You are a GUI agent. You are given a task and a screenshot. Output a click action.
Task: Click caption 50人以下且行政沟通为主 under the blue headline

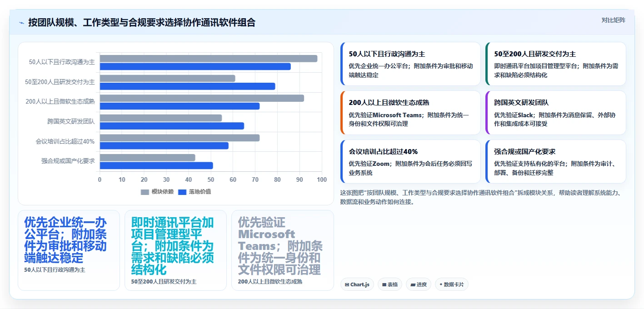[x=55, y=269]
